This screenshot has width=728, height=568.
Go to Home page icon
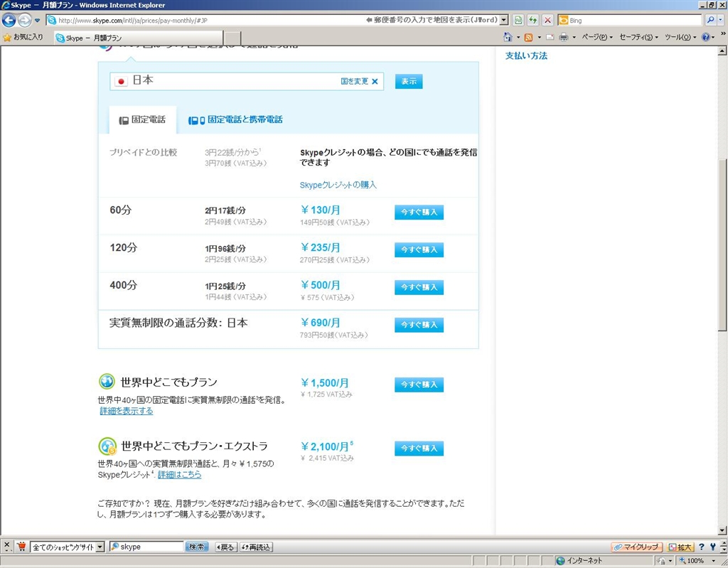pyautogui.click(x=508, y=37)
